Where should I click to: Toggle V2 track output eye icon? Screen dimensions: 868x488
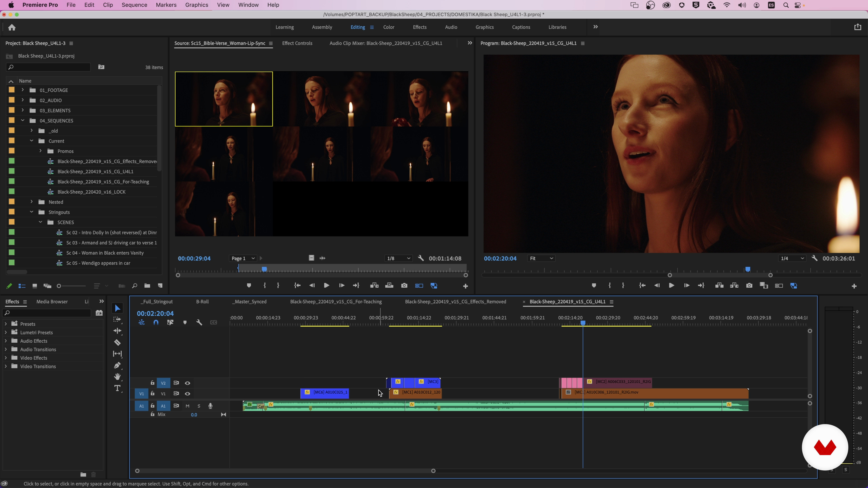coord(187,383)
